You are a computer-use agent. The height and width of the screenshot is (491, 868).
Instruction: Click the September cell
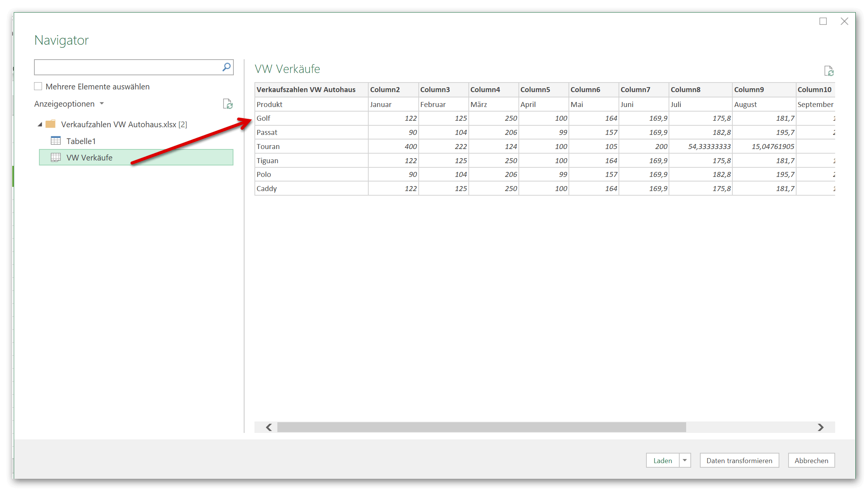816,104
